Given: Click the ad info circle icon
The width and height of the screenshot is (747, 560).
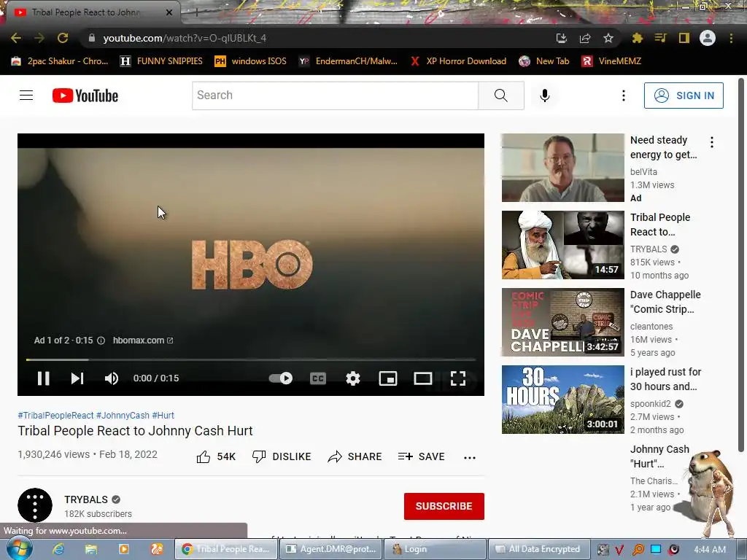Looking at the screenshot, I should click(101, 340).
